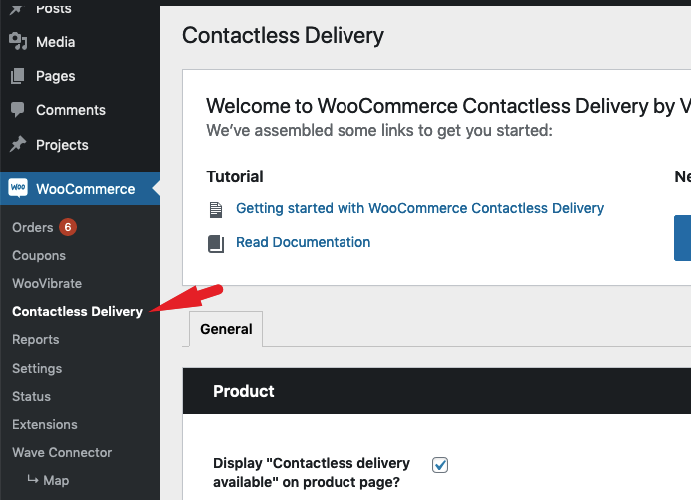Viewport: 691px width, 500px height.
Task: Click the blue button under Tutorial panel's right column
Action: 682,238
